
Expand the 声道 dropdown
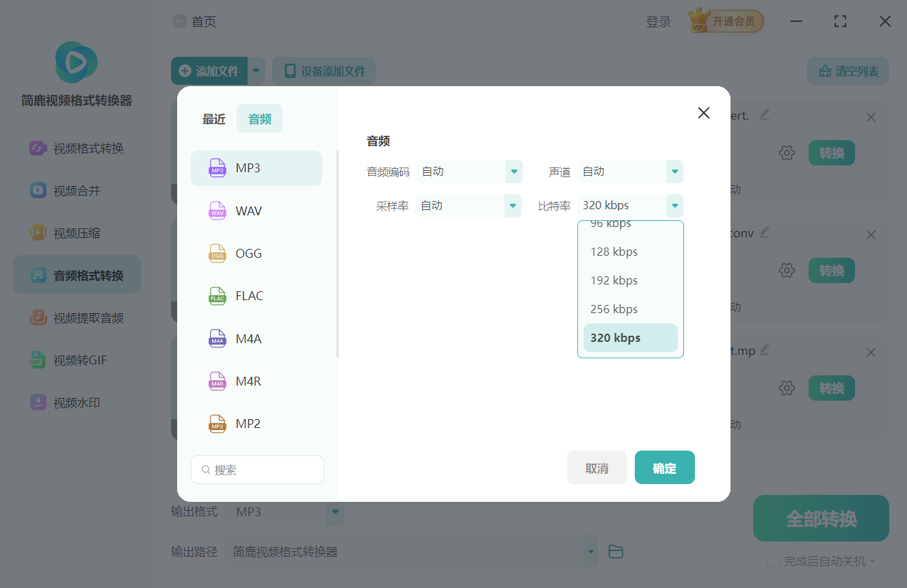tap(675, 172)
